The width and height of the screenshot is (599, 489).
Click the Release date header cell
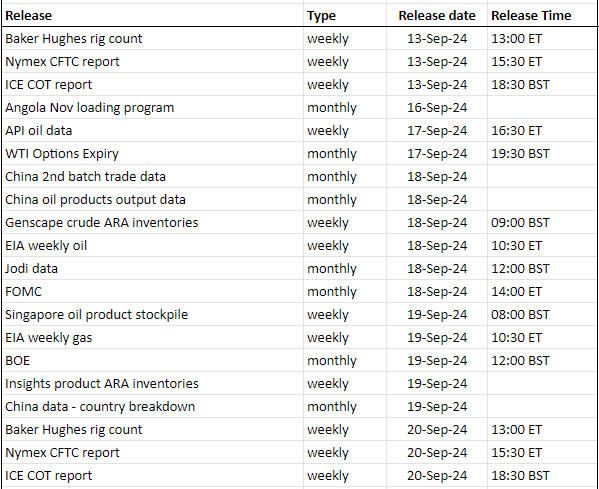click(437, 15)
